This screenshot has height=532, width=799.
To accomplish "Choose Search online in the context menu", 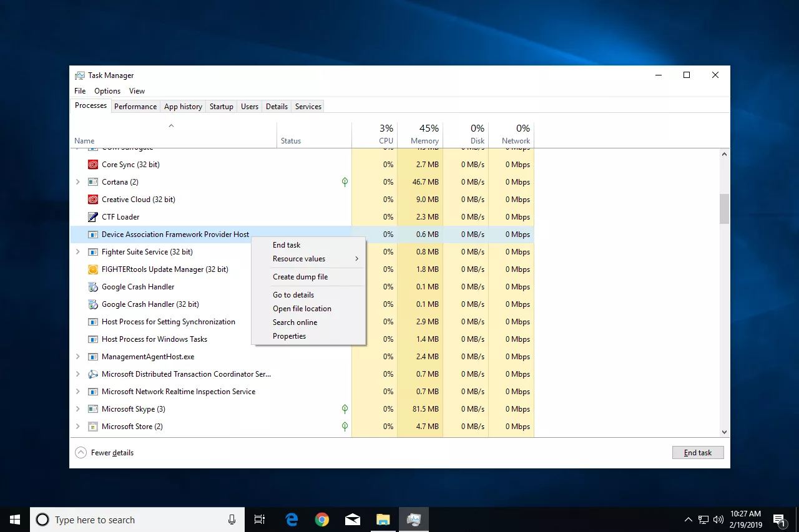I will tap(308, 322).
